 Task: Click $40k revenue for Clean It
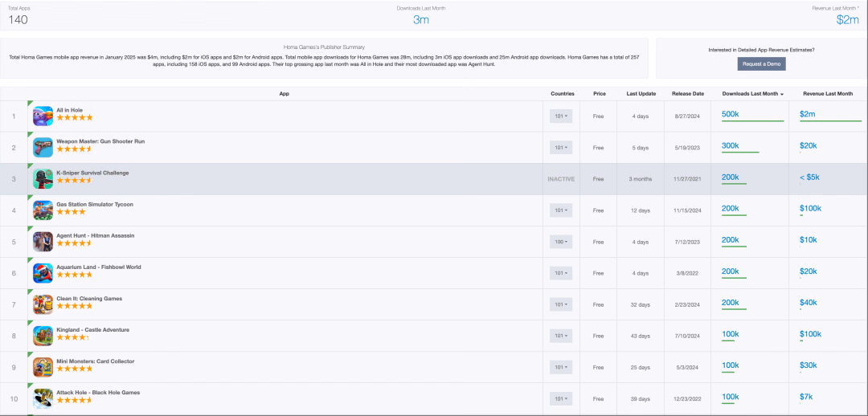[x=809, y=303]
